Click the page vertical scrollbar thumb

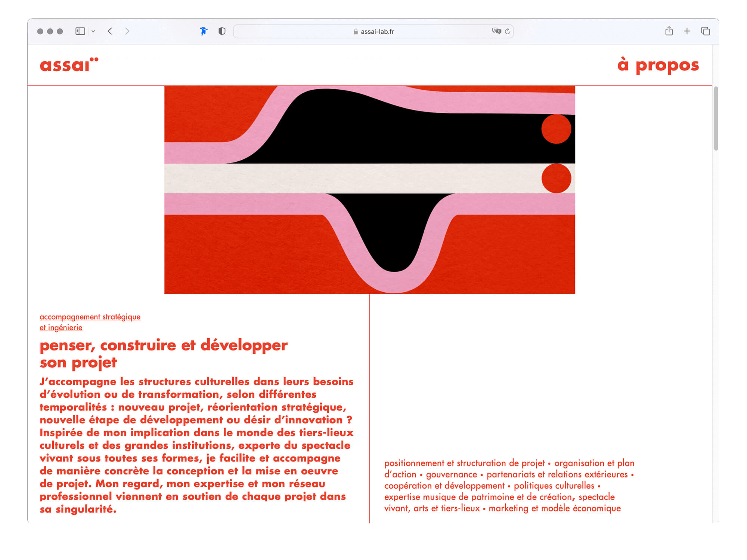tap(716, 118)
